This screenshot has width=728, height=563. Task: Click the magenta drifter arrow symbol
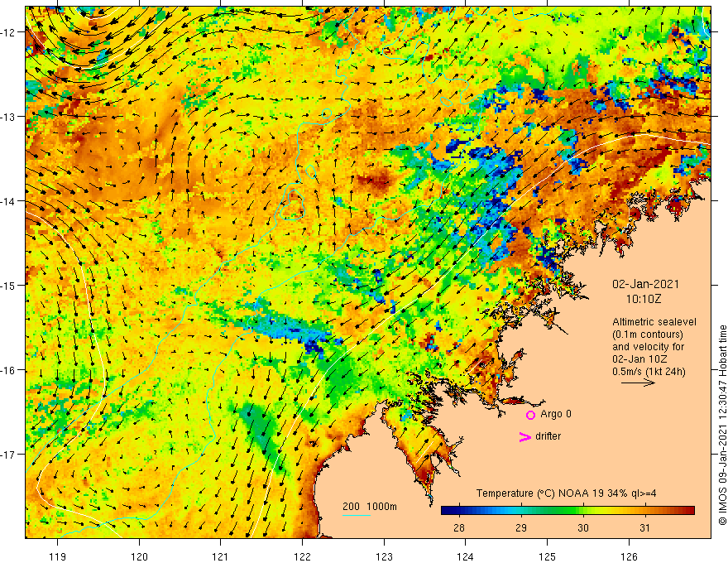pyautogui.click(x=524, y=436)
